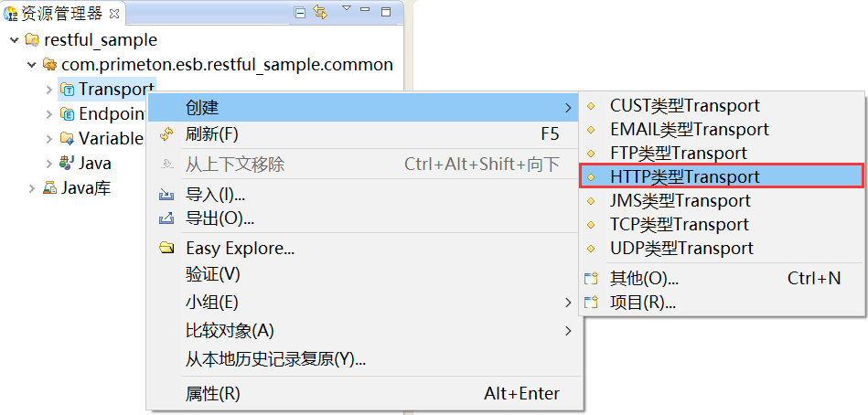The image size is (868, 415).
Task: Click the Collapse All toolbar icon
Action: pos(301,12)
